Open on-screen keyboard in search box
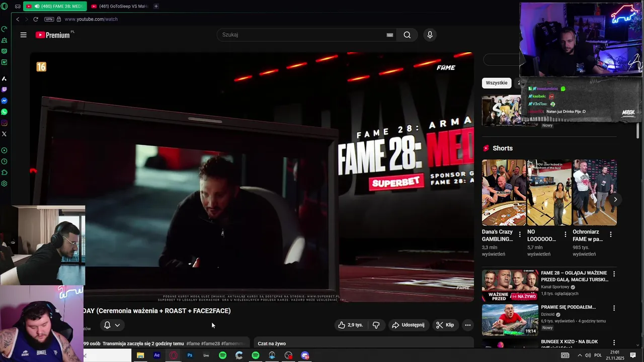 pos(389,35)
